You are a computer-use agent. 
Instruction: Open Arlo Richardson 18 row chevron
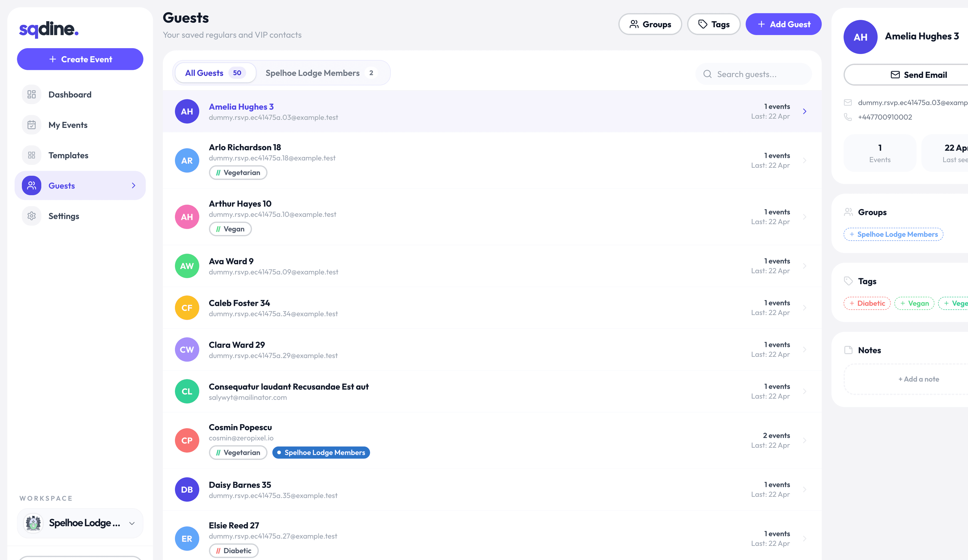804,161
